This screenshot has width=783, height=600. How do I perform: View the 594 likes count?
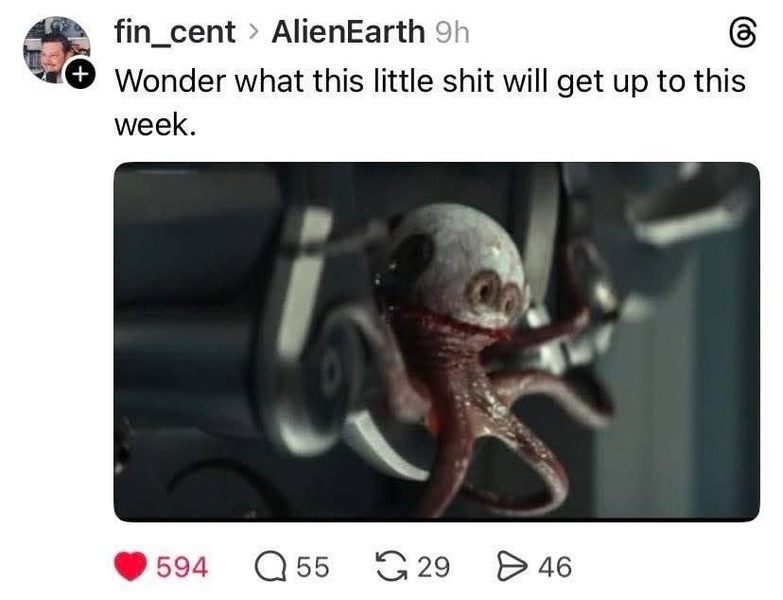pos(182,568)
